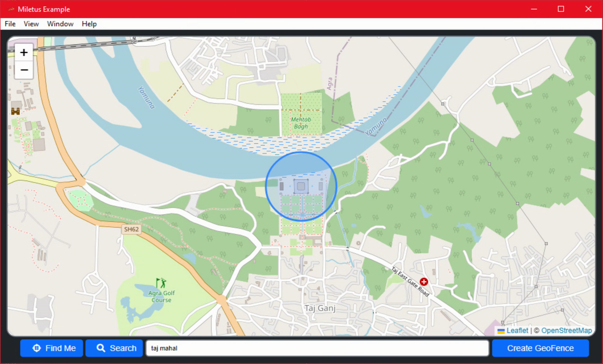The width and height of the screenshot is (603, 364).
Task: Toggle the Yamuna river layer visibility
Action: [30, 24]
